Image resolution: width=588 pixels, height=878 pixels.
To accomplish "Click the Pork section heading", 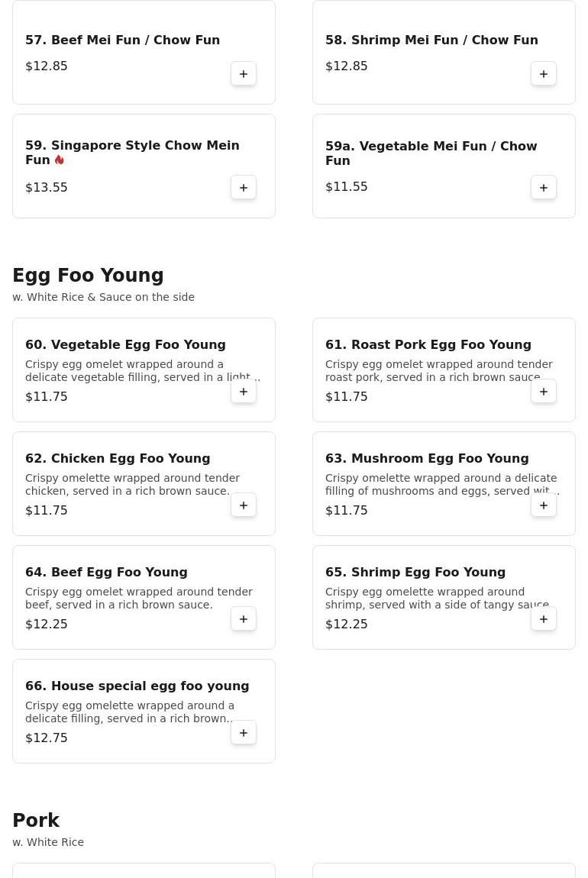I will click(x=36, y=820).
